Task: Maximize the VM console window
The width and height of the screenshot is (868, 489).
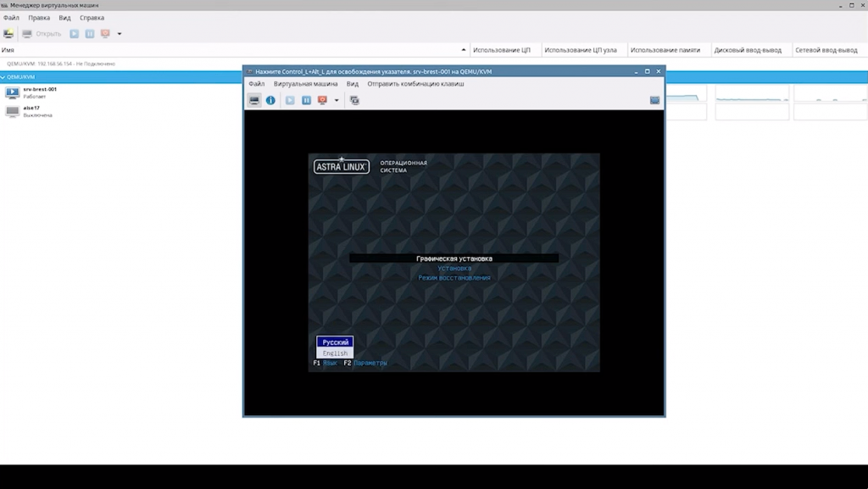Action: click(x=647, y=71)
